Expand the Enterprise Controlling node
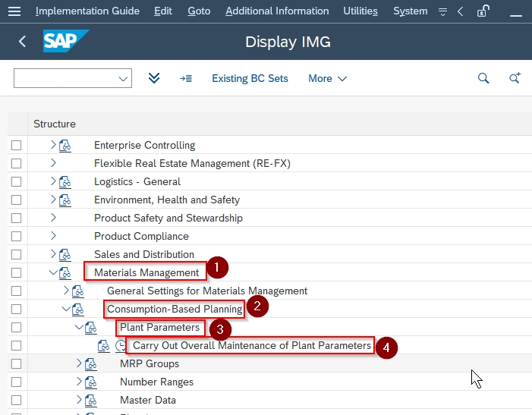Screen dimensions: 532x415 point(53,145)
